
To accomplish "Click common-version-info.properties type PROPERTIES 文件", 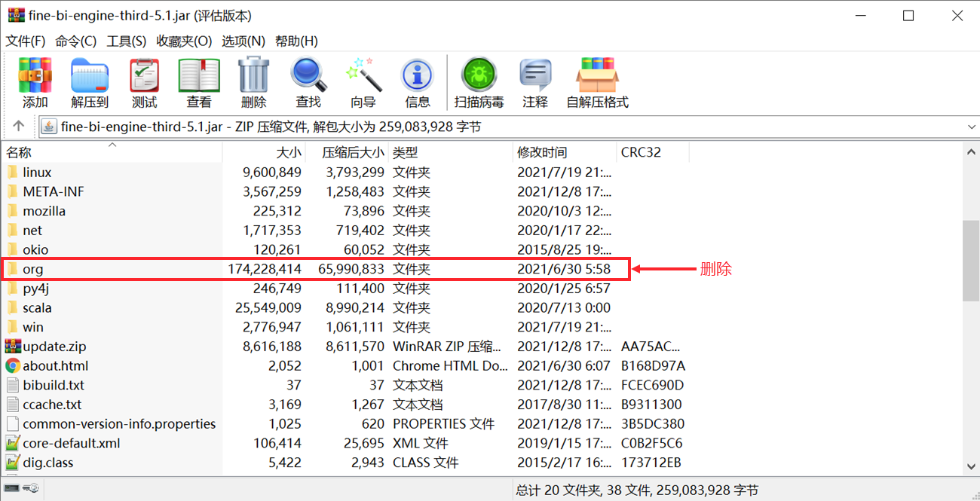I will coord(443,424).
